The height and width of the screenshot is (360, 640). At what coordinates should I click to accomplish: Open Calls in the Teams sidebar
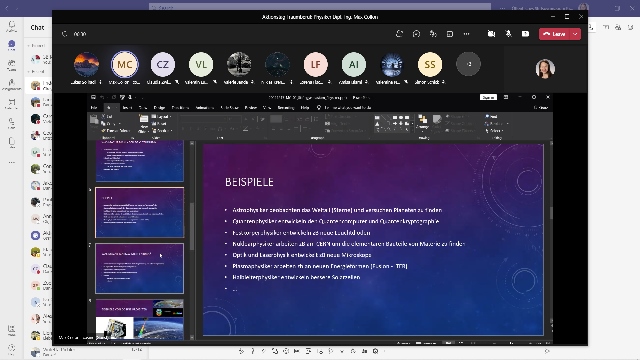tap(11, 123)
